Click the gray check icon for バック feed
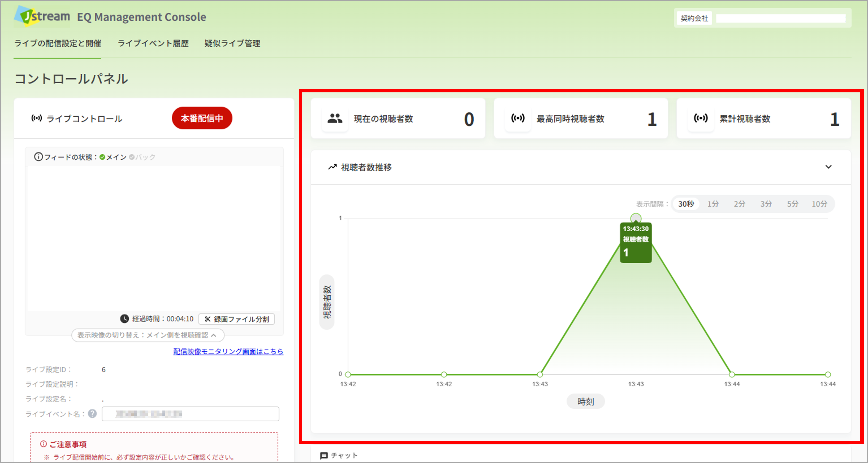 pyautogui.click(x=132, y=157)
